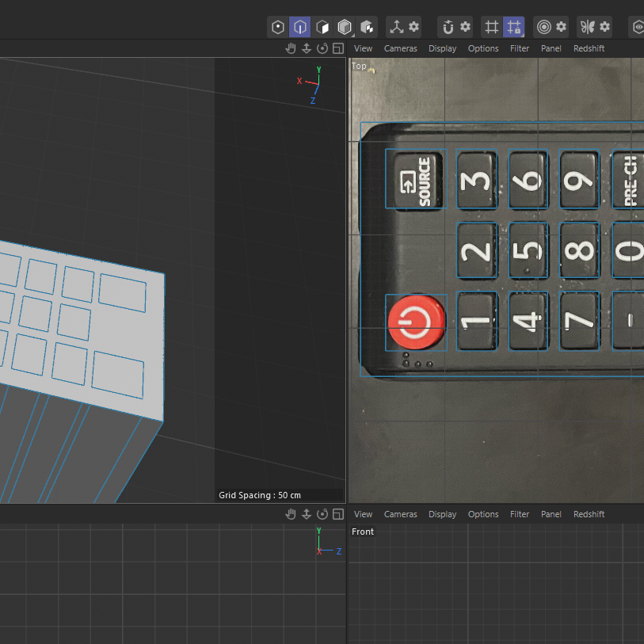
Task: Toggle the locked workplane grid icon
Action: [513, 26]
